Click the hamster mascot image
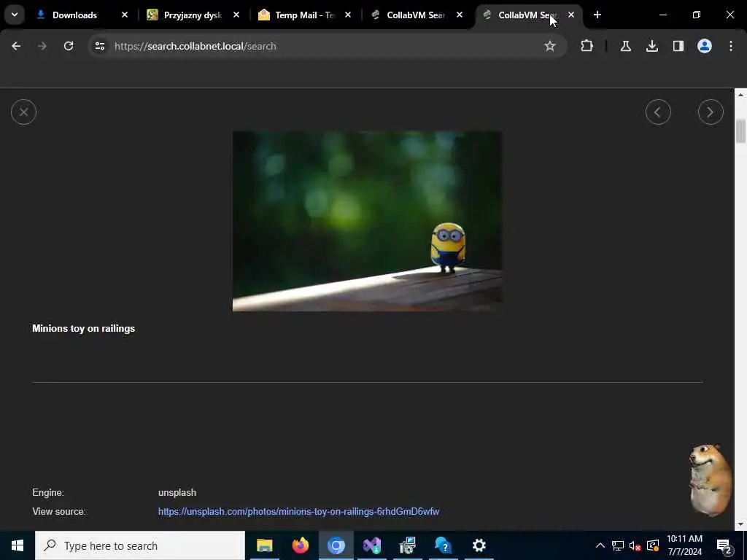The width and height of the screenshot is (747, 560). click(x=710, y=481)
